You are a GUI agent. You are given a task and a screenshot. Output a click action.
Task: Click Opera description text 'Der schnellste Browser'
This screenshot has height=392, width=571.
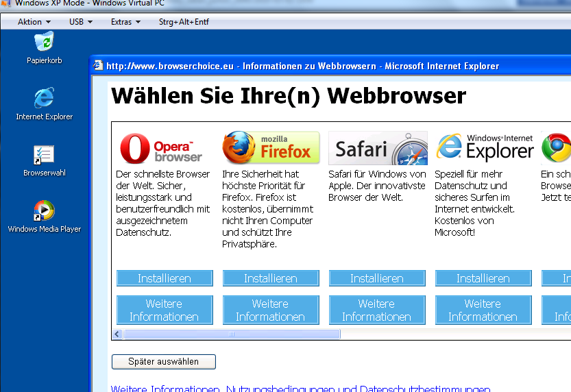click(x=162, y=174)
